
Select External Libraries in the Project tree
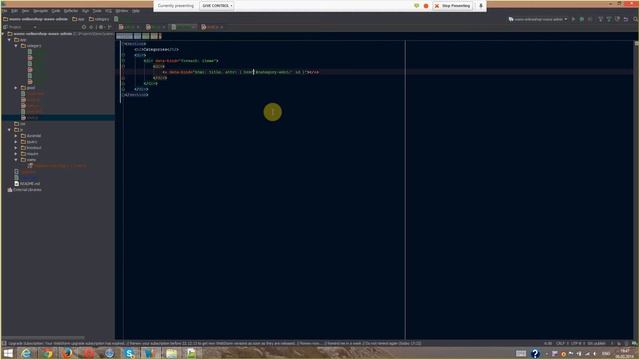point(24,190)
